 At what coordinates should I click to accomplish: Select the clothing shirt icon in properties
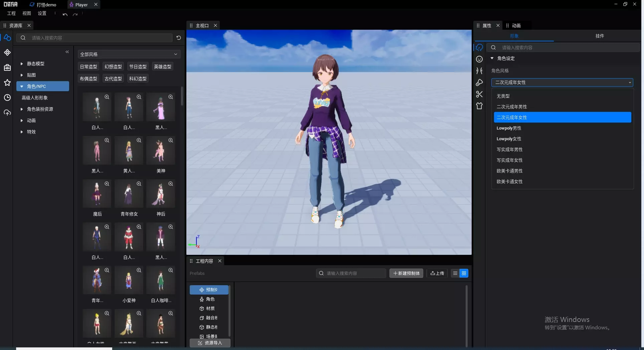click(479, 106)
